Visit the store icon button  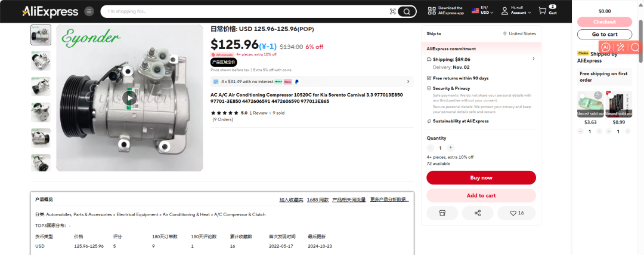tap(442, 213)
